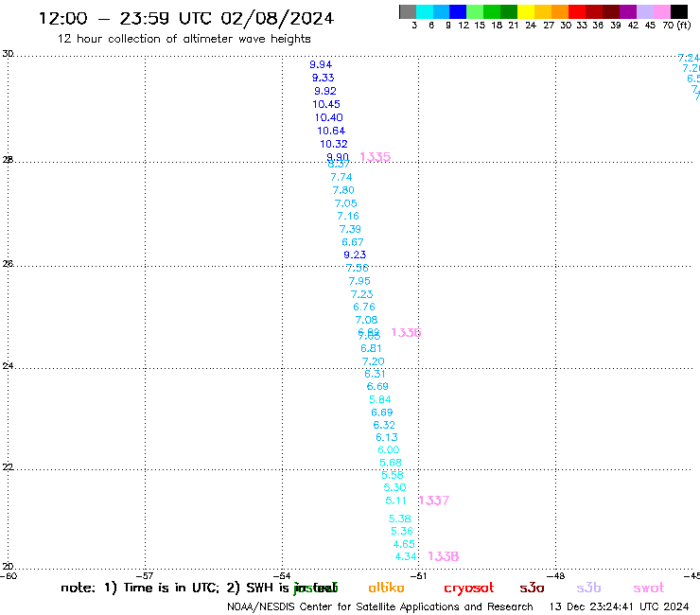Viewport: 700px width, 615px height.
Task: Click the wave height value 7.05
Action: [x=346, y=203]
